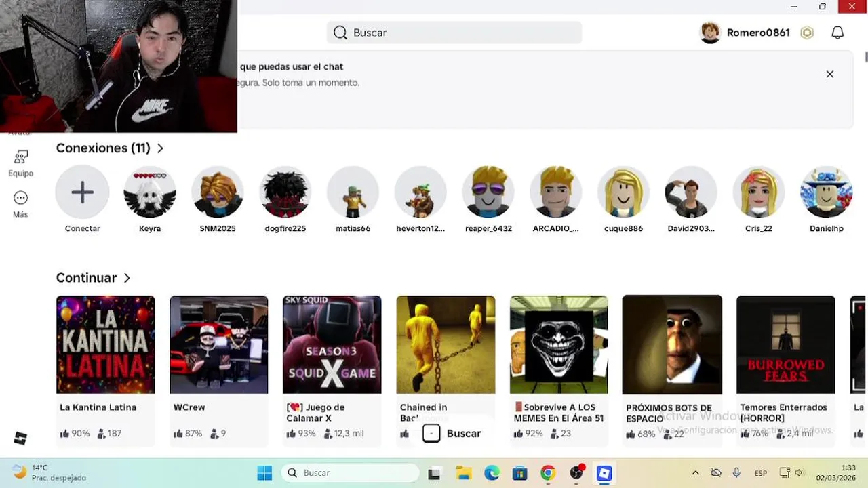Open the troll face memes thumbnail
This screenshot has width=868, height=488.
click(559, 344)
